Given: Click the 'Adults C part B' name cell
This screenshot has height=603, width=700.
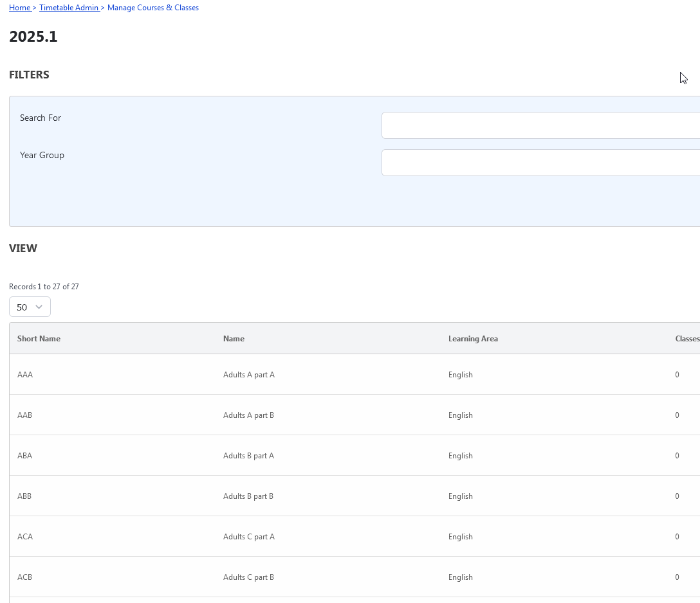Looking at the screenshot, I should pyautogui.click(x=248, y=577).
